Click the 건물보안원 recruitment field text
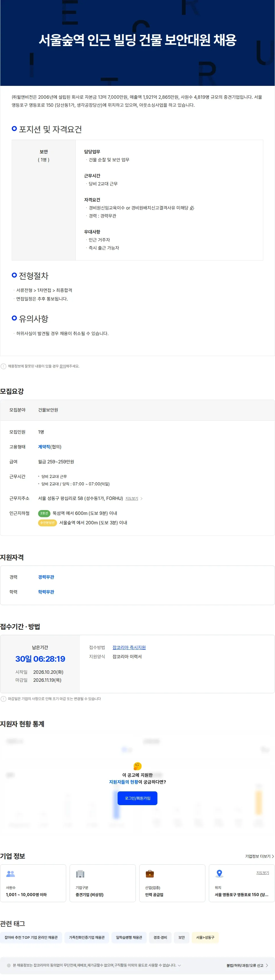 coord(48,410)
